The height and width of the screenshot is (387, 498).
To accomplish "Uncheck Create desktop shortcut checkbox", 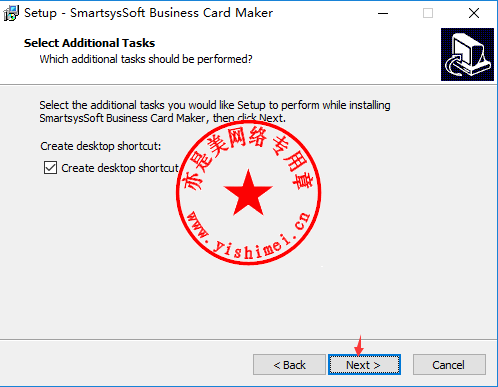I will pyautogui.click(x=50, y=168).
